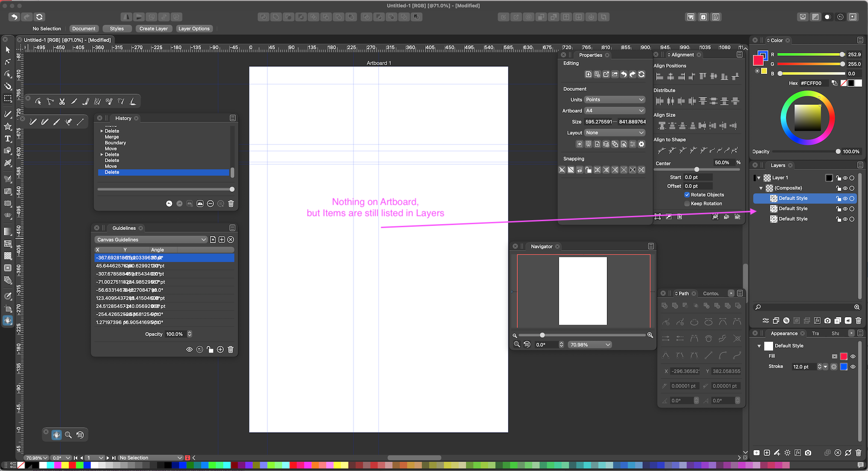Click zoom-in magnifier in Navigator panel
868x471 pixels.
coord(650,335)
